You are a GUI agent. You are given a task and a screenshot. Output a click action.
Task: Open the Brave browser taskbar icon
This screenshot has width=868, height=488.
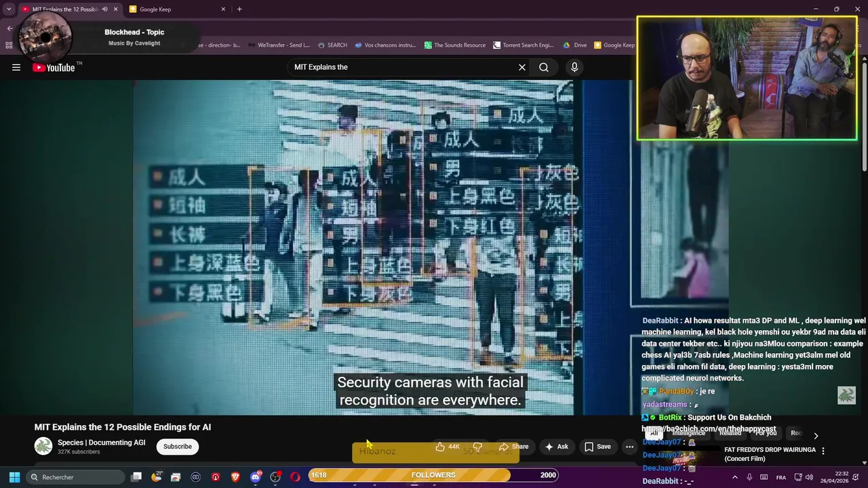[x=235, y=477]
